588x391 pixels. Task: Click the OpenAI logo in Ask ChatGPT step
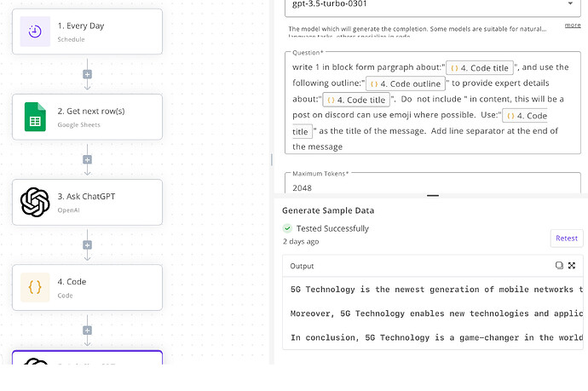click(x=35, y=203)
